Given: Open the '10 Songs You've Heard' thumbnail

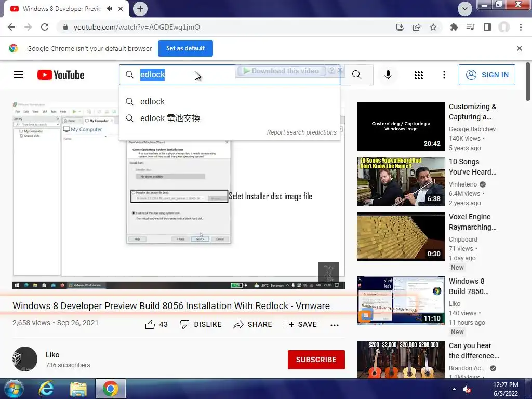Looking at the screenshot, I should point(401,181).
